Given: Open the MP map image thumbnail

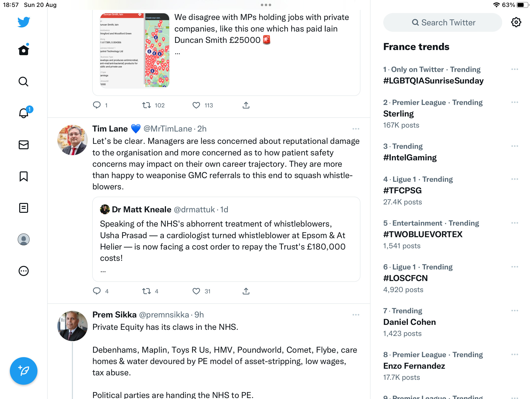Looking at the screenshot, I should [134, 50].
